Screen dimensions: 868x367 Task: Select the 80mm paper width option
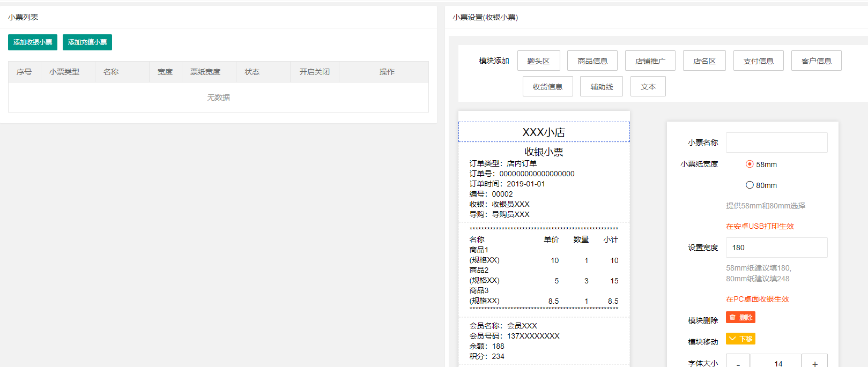pos(750,185)
